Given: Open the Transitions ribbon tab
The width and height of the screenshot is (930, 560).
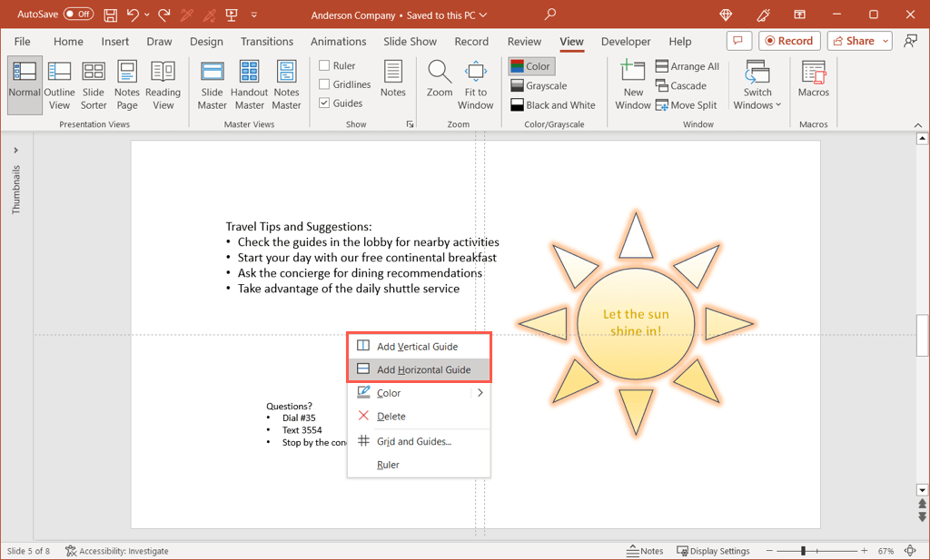Looking at the screenshot, I should click(x=267, y=42).
